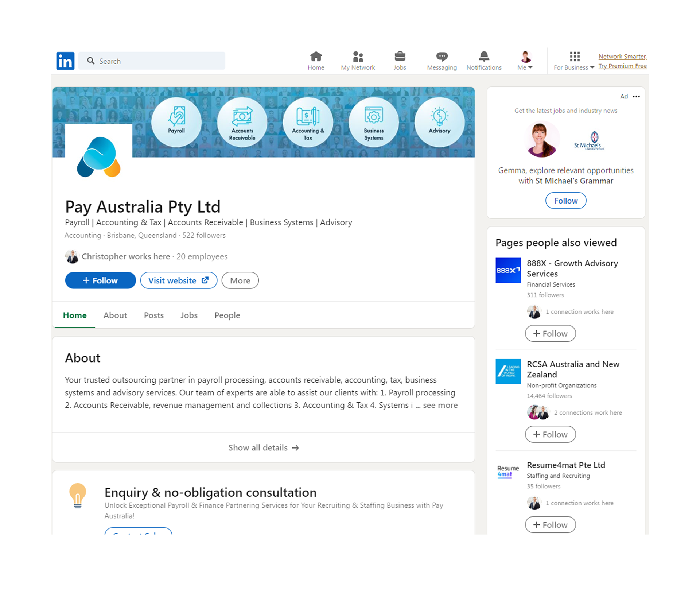Open Messaging chat bubble icon

pos(442,57)
